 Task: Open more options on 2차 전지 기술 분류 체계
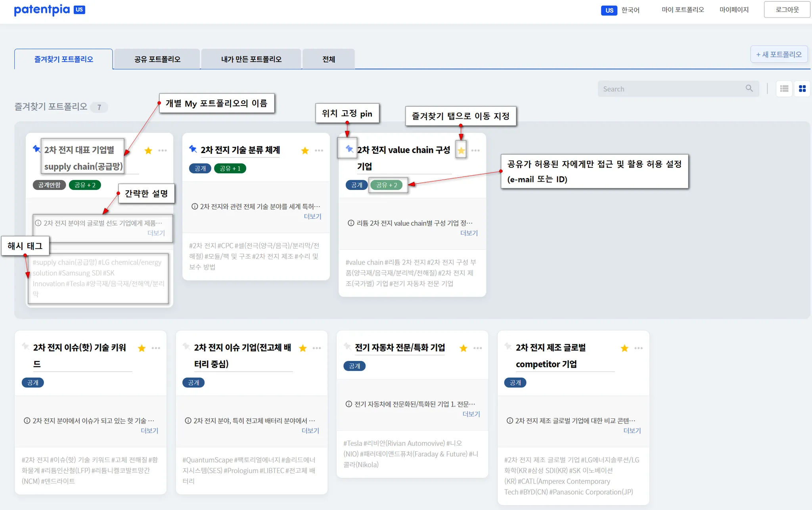pos(319,151)
